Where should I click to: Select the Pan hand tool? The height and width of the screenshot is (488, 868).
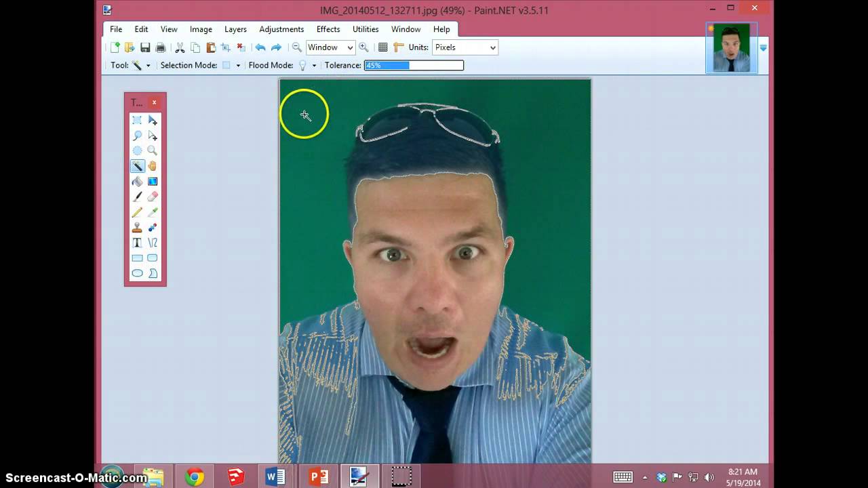click(x=153, y=166)
